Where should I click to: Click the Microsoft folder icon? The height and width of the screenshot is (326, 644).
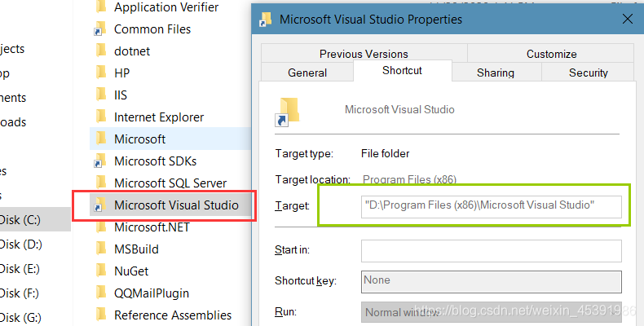(100, 139)
